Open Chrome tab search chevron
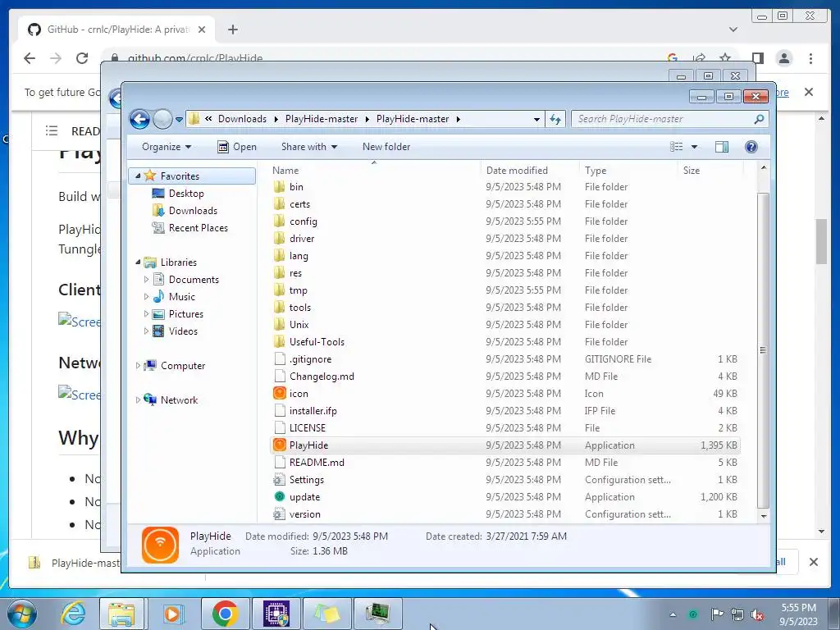840x630 pixels. 733,30
